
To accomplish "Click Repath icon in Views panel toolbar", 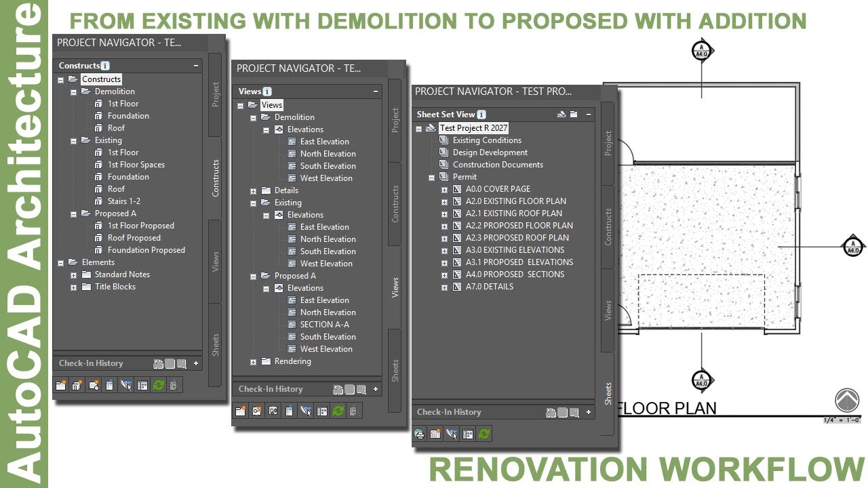I will [306, 411].
